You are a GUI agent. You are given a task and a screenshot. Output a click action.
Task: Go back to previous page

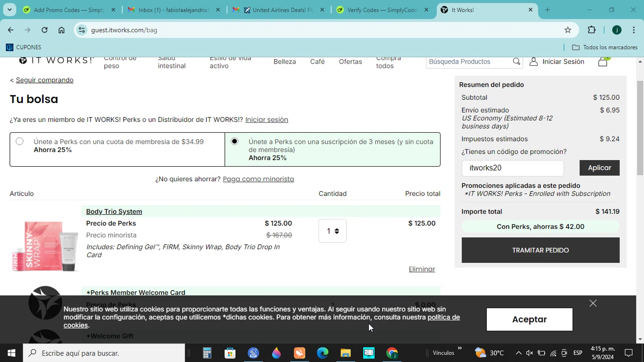coord(11,30)
